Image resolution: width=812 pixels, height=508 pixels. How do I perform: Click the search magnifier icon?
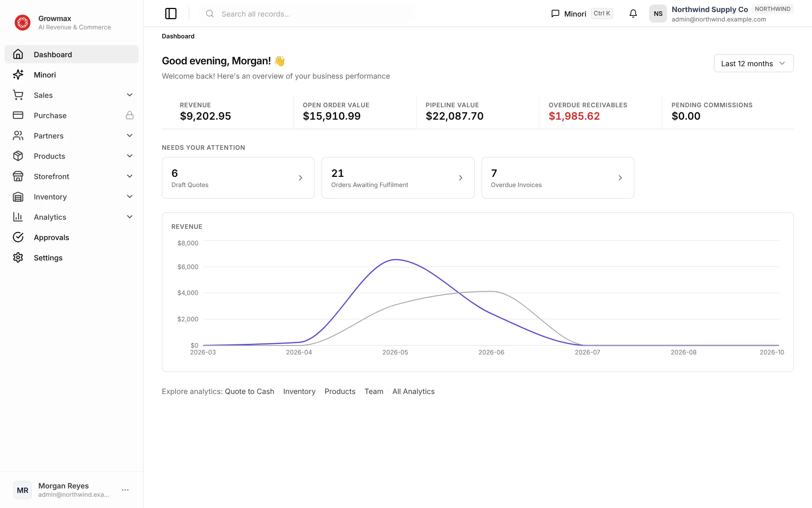coord(210,14)
